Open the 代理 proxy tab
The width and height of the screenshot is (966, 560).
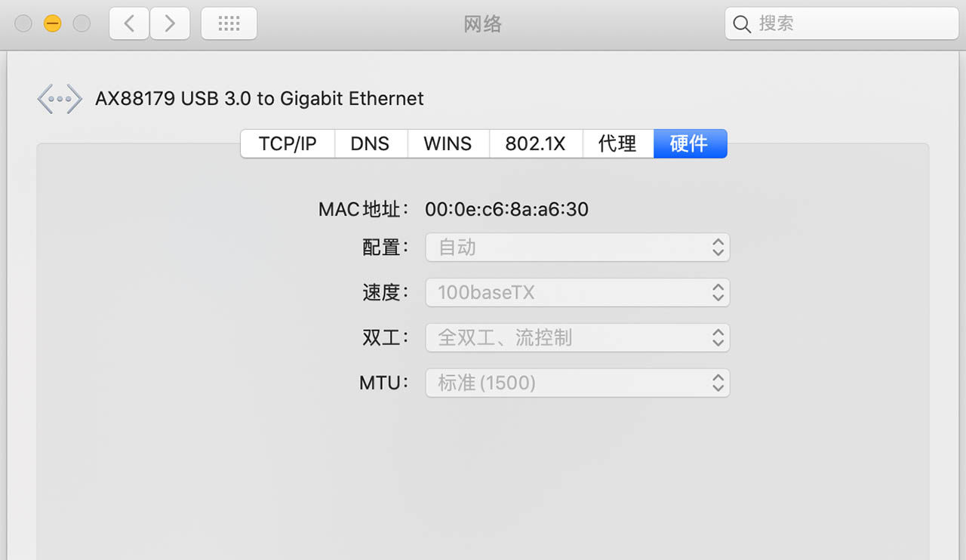(617, 143)
